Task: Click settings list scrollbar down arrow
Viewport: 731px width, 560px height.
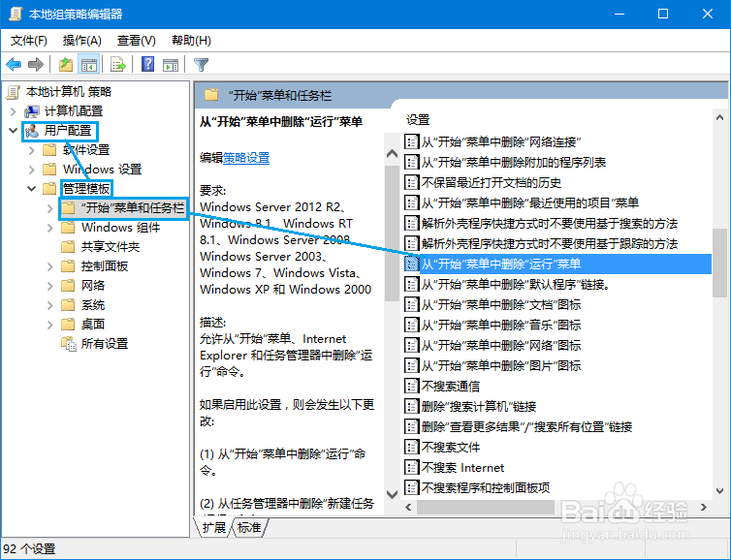Action: [719, 491]
